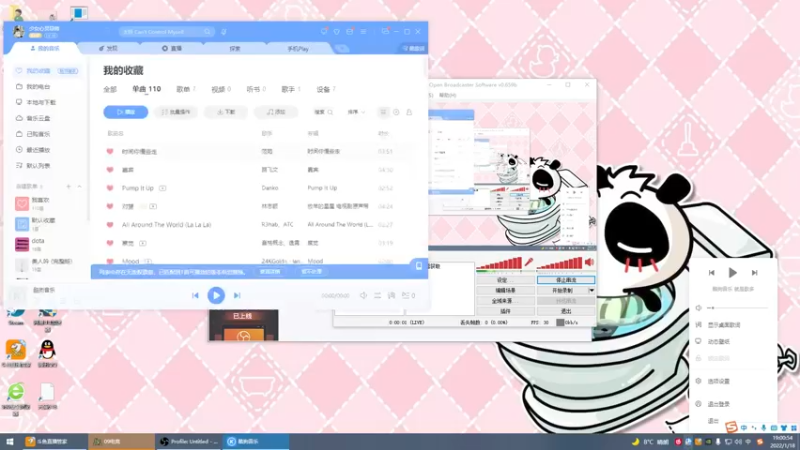This screenshot has width=800, height=450.
Task: Click 搜索 search in song list toolbar
Action: point(323,112)
